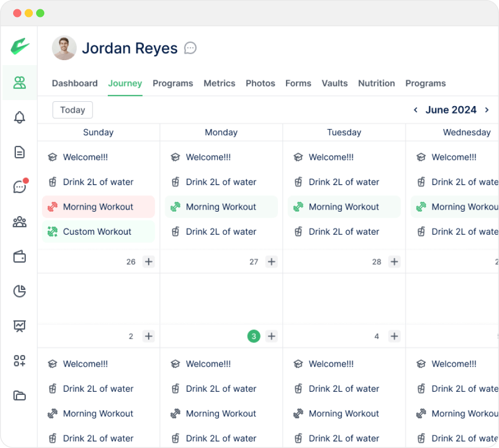Click the chat bubble beside Jordan Reyes

190,48
